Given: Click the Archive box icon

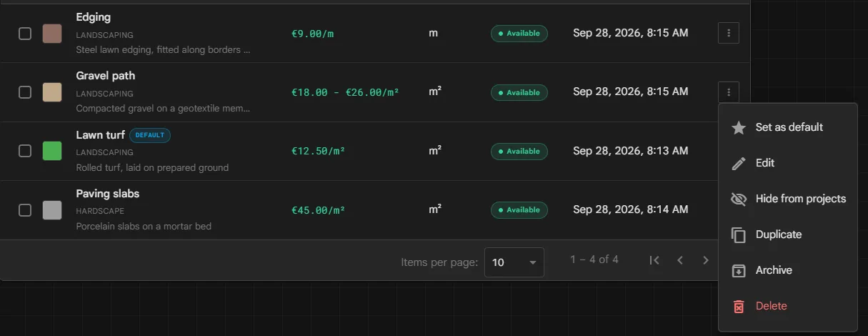Looking at the screenshot, I should 739,270.
